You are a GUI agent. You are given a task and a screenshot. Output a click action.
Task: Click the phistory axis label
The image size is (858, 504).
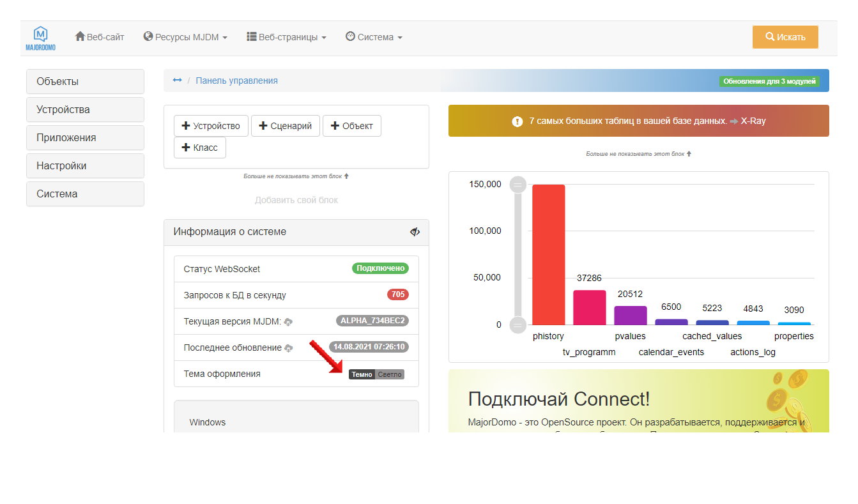click(548, 336)
